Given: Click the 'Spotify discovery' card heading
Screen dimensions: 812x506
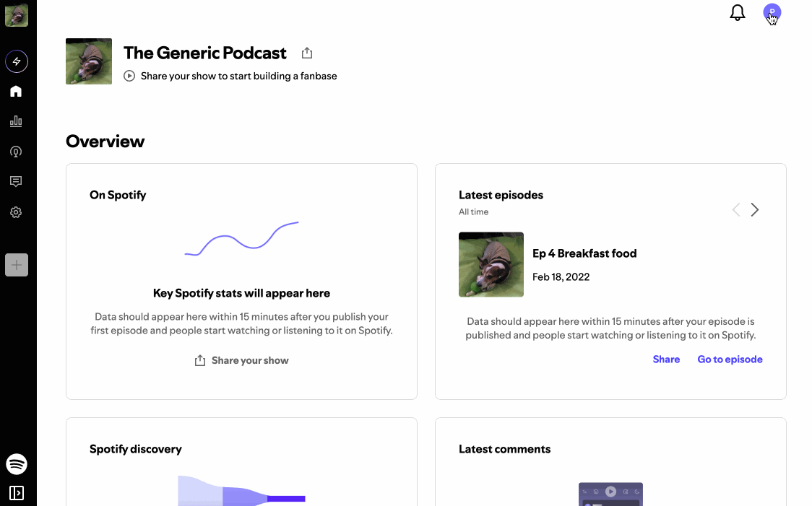Looking at the screenshot, I should tap(136, 449).
